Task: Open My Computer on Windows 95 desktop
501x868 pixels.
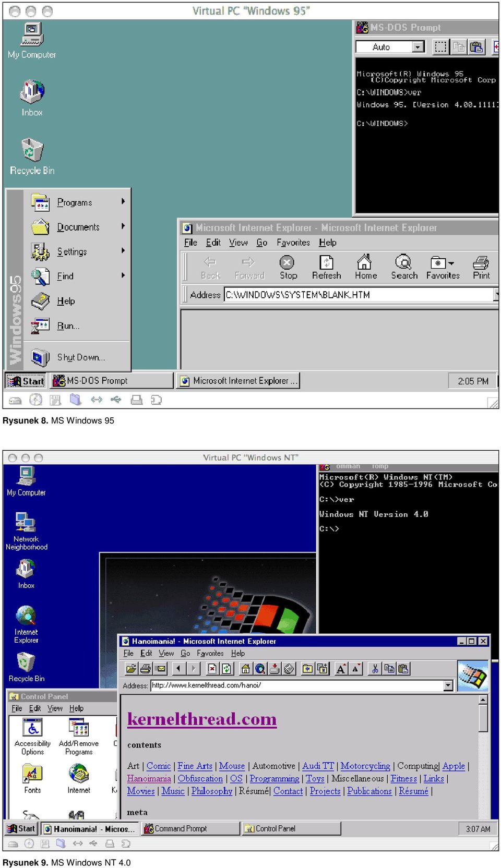Action: click(32, 40)
